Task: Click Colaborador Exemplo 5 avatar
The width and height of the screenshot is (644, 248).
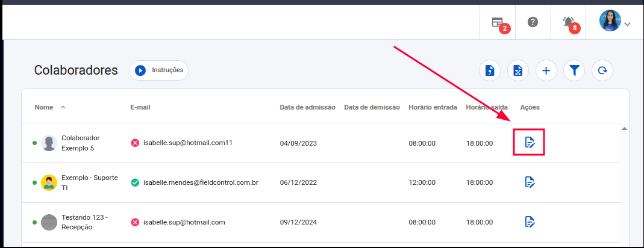Action: (x=49, y=143)
